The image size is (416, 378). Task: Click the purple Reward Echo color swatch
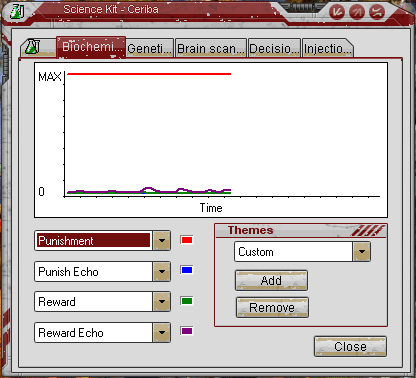(187, 331)
